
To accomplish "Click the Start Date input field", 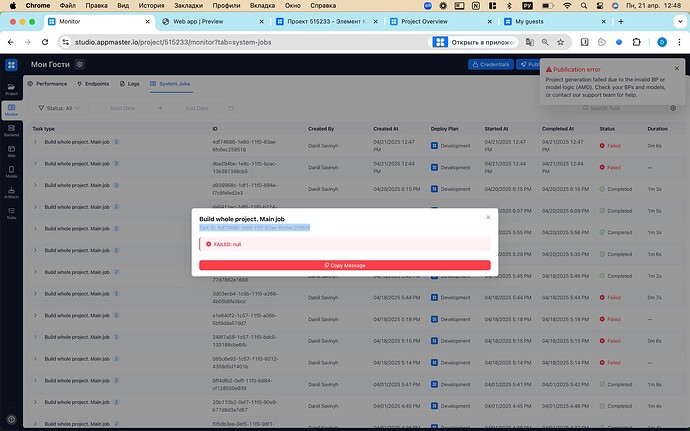I will click(122, 108).
